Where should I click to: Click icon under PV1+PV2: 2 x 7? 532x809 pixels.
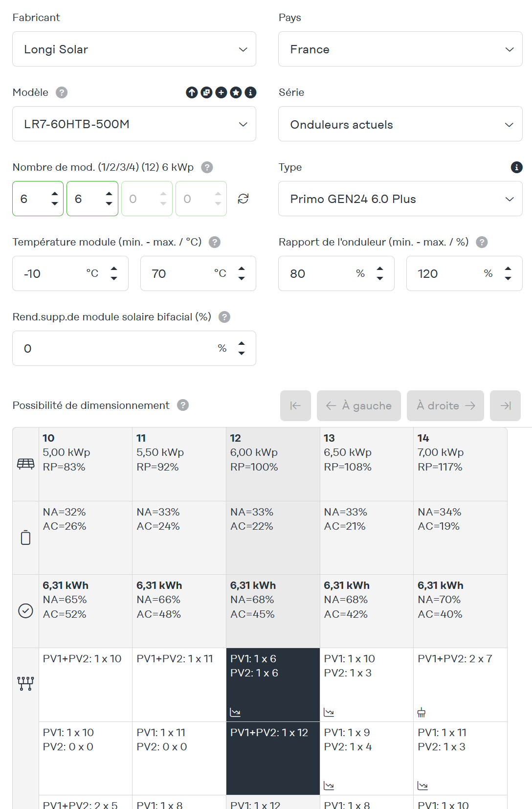(421, 712)
